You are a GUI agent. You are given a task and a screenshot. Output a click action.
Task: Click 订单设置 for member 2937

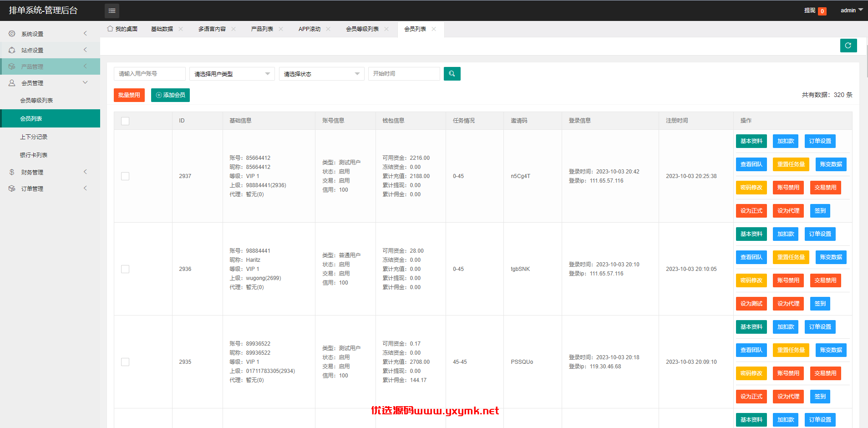coord(820,141)
